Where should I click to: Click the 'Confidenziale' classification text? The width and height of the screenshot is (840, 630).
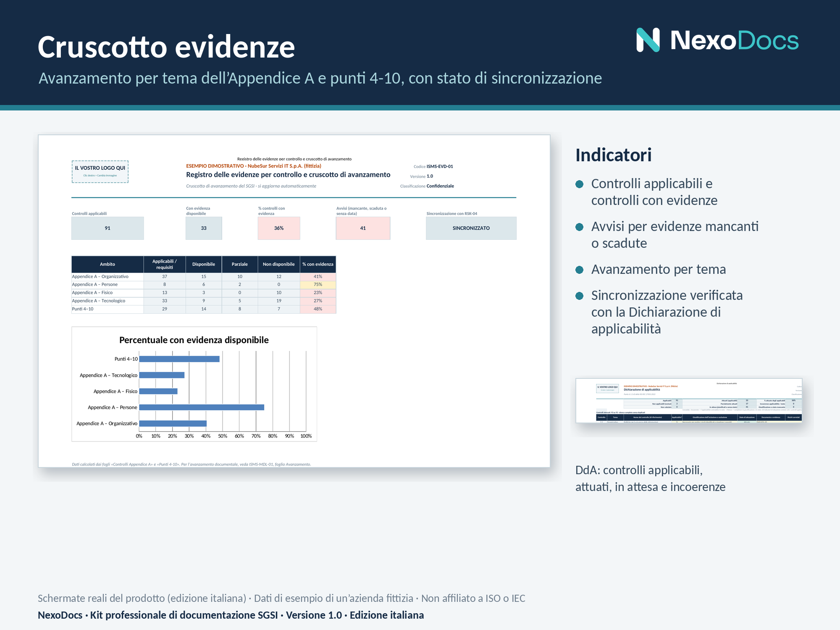[440, 186]
